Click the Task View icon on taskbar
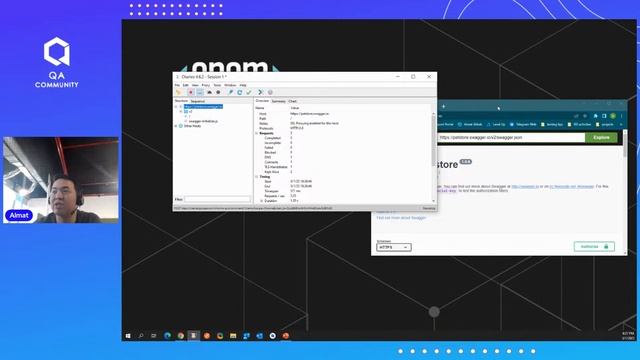This screenshot has height=360, width=640. click(153, 336)
